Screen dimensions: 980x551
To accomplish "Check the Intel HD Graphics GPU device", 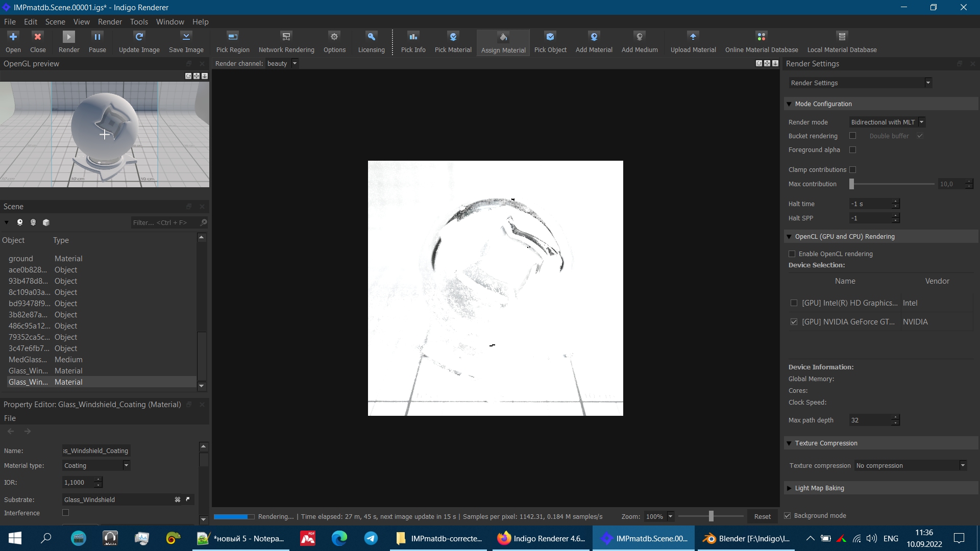I will point(794,303).
